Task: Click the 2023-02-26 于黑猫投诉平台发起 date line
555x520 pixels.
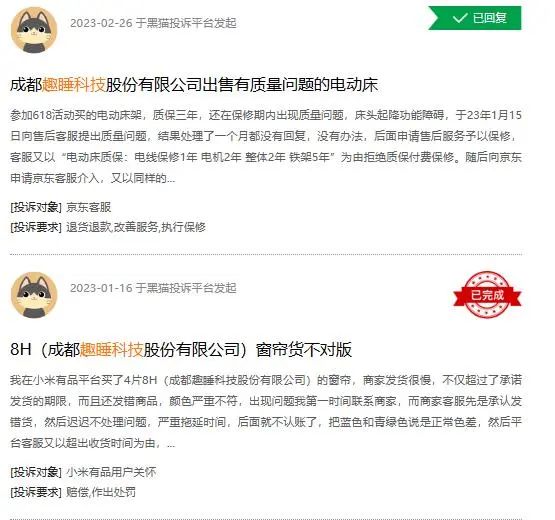Action: click(x=153, y=23)
